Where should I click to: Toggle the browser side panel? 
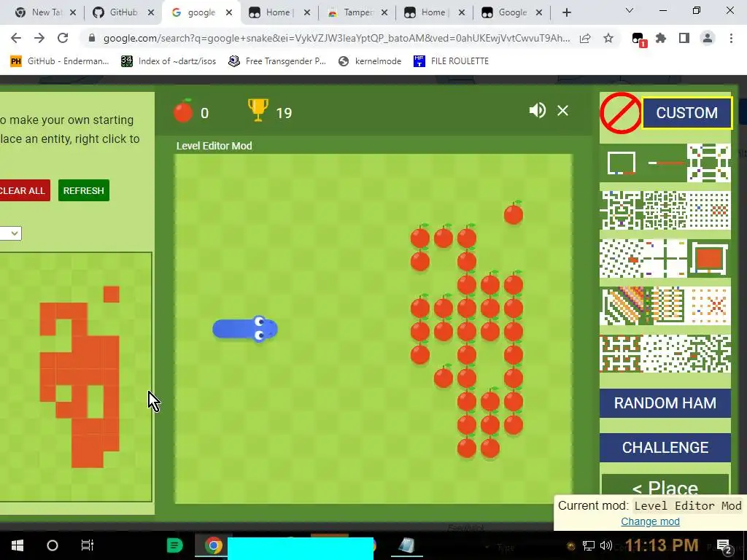pyautogui.click(x=684, y=38)
